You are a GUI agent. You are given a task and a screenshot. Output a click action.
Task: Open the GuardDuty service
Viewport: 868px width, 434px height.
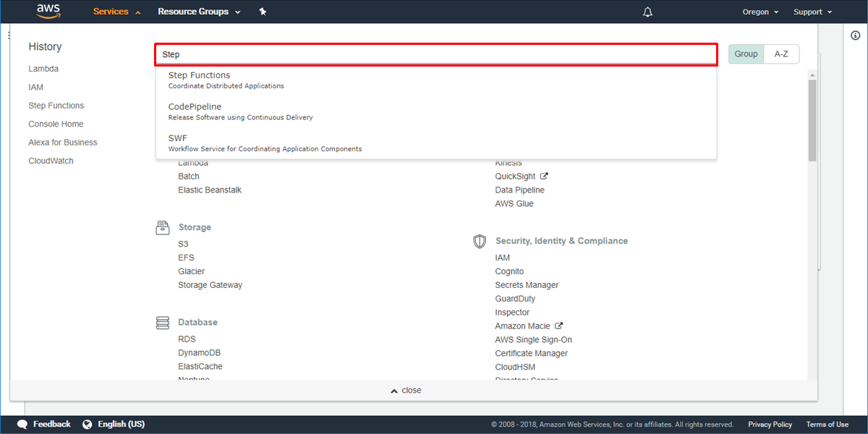coord(515,299)
